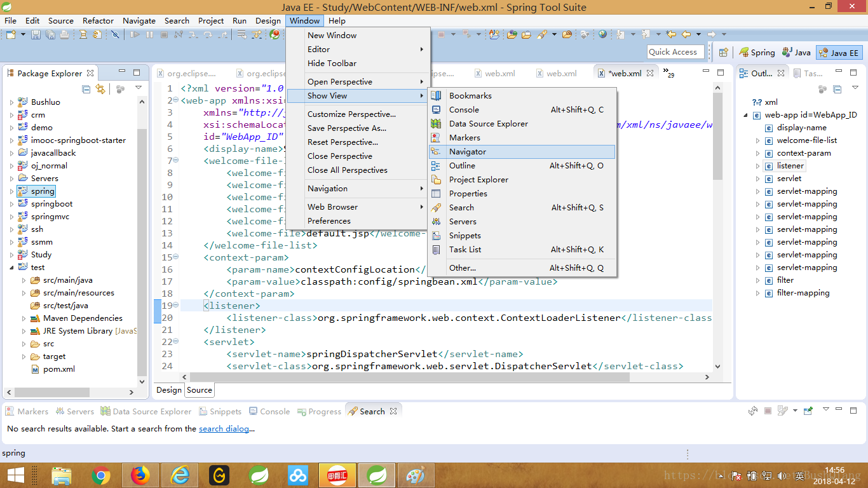Switch to the Console bottom tab
Screen dimensions: 868x488
pos(269,411)
